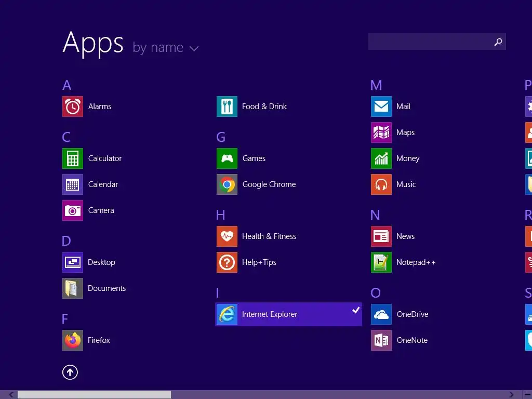The height and width of the screenshot is (399, 532).
Task: Click the scrollbar left arrow
Action: pyautogui.click(x=11, y=395)
